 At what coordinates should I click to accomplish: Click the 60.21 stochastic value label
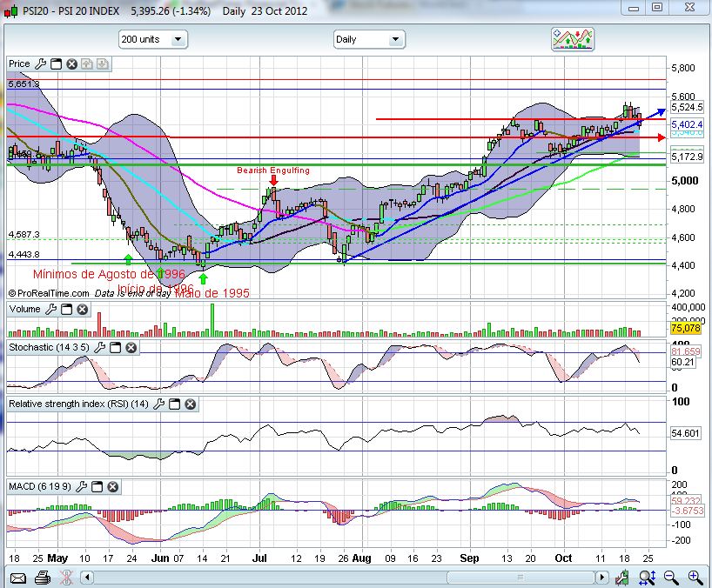pos(683,362)
